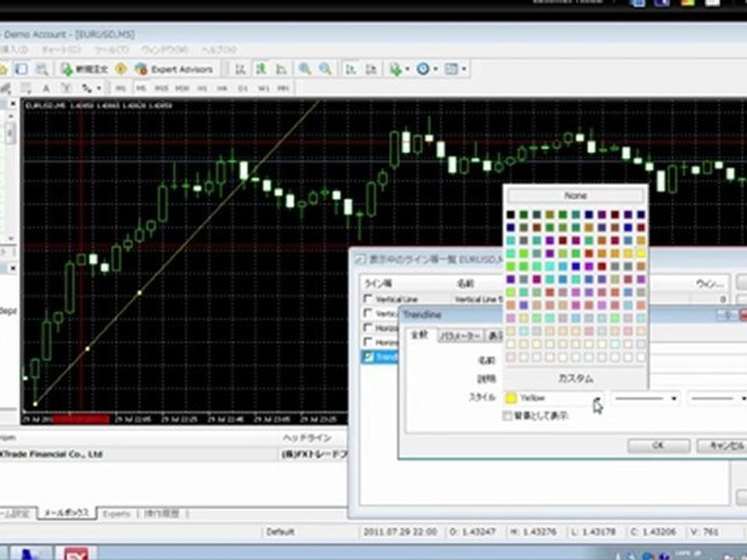Check the second Horizontal line checkbox

point(368,341)
